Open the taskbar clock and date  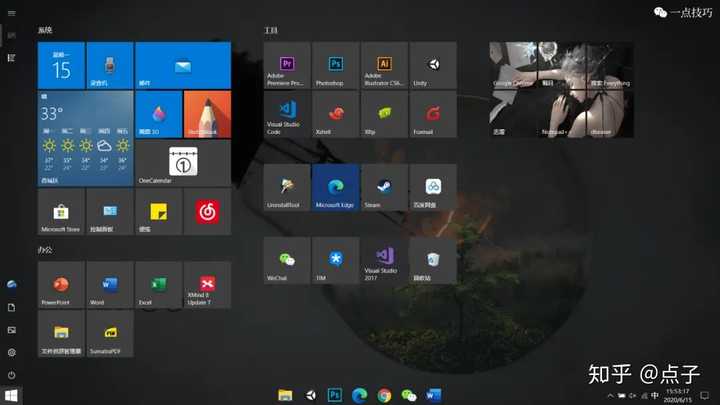[x=678, y=395]
